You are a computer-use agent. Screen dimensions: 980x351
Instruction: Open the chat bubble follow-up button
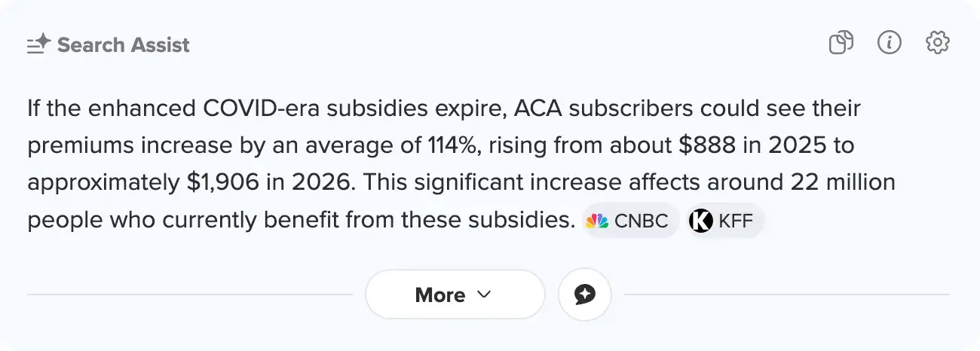[x=585, y=295]
